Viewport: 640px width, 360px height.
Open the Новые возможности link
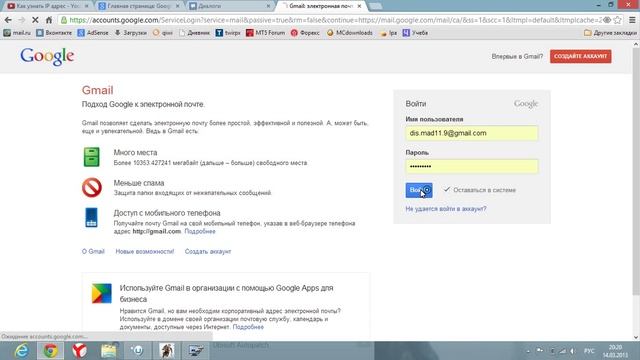(144, 251)
